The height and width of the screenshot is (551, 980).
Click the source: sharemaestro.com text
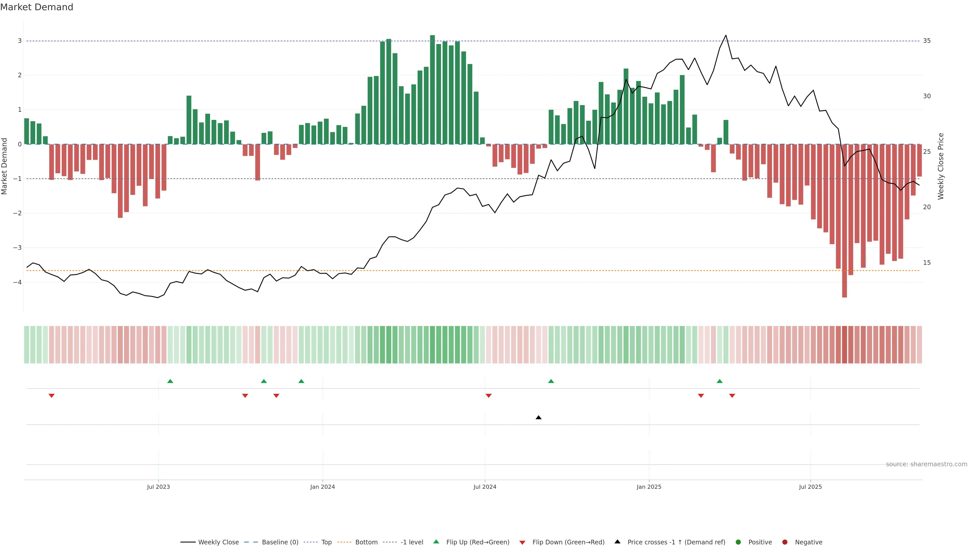pyautogui.click(x=926, y=464)
